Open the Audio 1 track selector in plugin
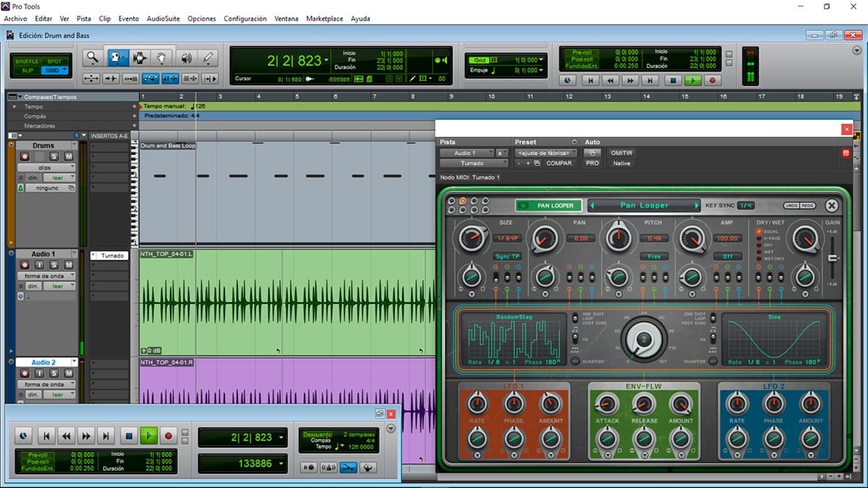This screenshot has width=868, height=488. 467,153
